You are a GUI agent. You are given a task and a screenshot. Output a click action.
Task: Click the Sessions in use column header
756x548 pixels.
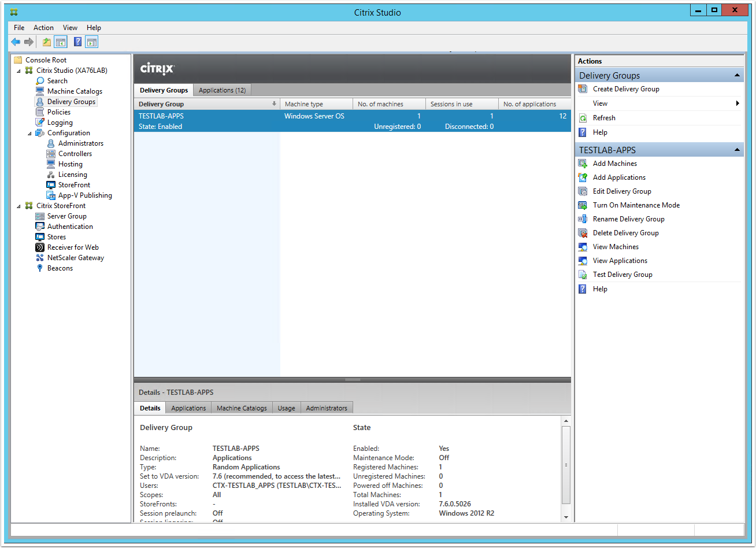[x=462, y=104]
